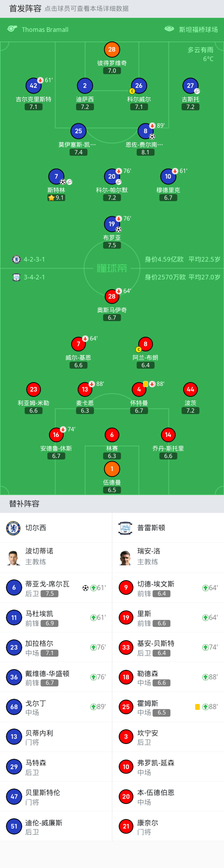
Task: Select substitute 加拉格尔's number 23 badge
Action: (14, 647)
